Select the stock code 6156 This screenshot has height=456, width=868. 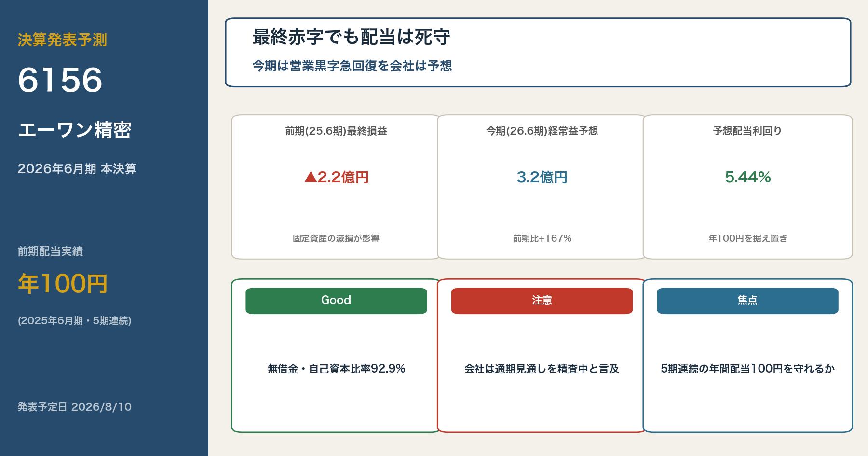[60, 80]
